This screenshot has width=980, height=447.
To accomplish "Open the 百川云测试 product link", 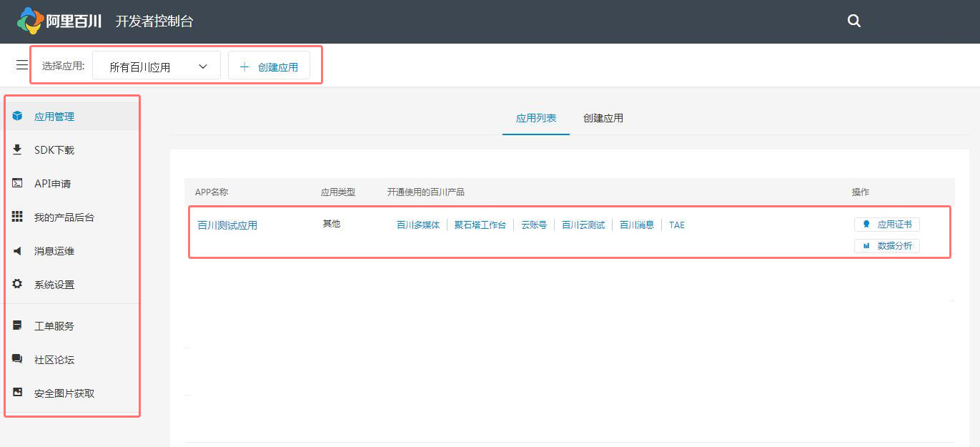I will (583, 225).
